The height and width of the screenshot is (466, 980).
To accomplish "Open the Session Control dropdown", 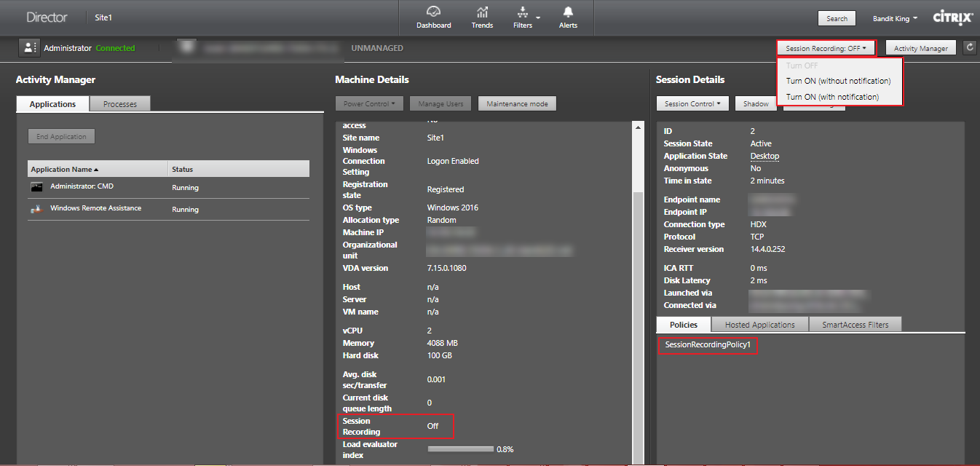I will (x=692, y=104).
